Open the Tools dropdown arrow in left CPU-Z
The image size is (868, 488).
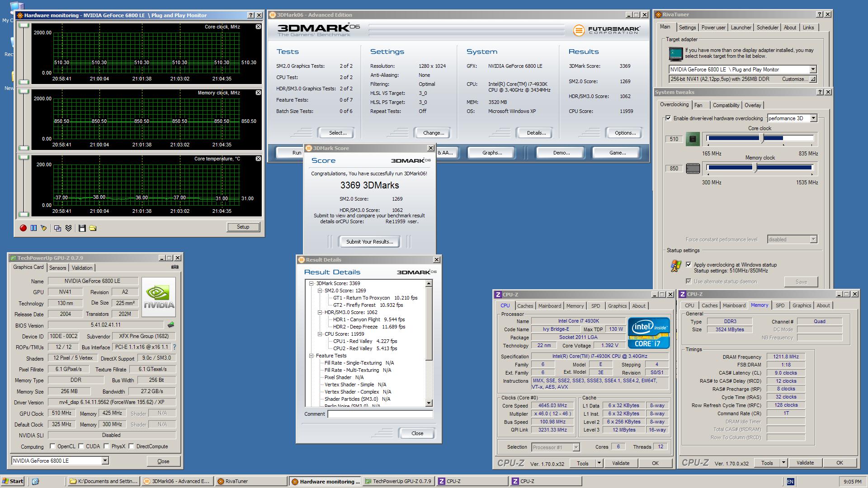[599, 463]
